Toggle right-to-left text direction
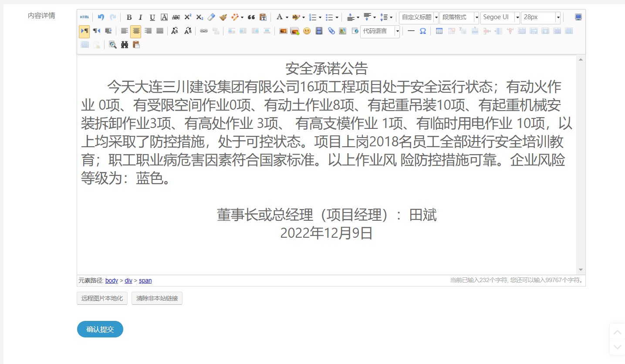This screenshot has height=364, width=625. pyautogui.click(x=96, y=31)
